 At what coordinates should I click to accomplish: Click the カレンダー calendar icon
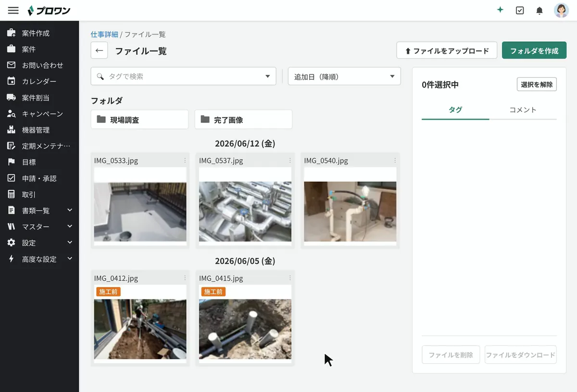point(11,81)
